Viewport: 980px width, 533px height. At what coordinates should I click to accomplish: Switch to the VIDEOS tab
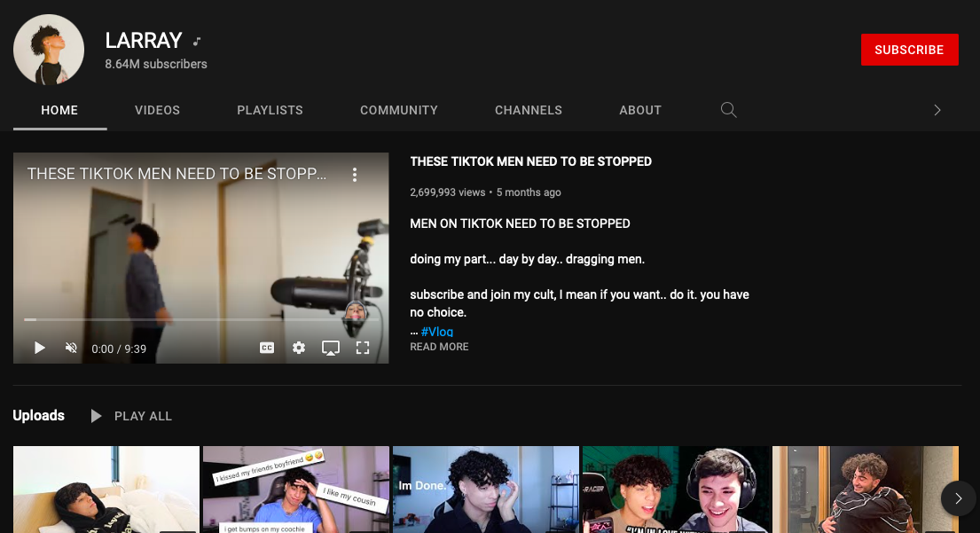tap(158, 110)
